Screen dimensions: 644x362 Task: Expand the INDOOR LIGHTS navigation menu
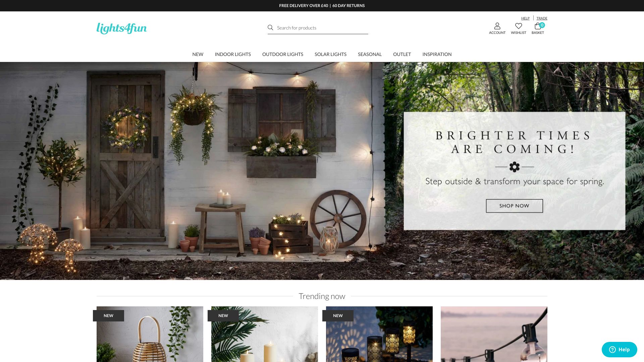click(233, 54)
